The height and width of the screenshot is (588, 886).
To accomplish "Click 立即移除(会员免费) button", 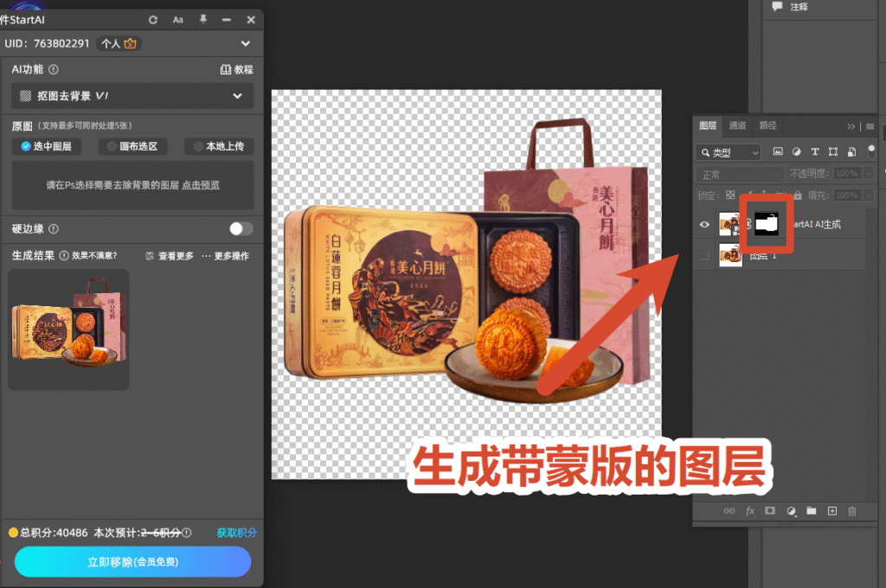I will coord(132,561).
